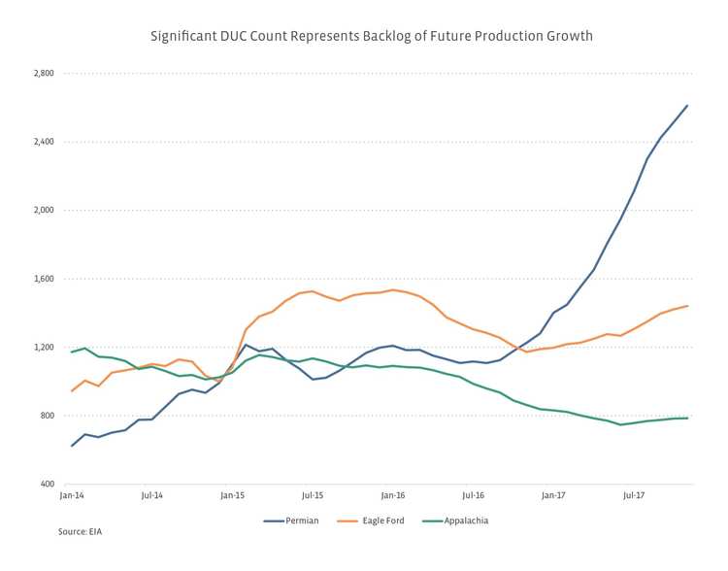Select the 400 y-axis label

pos(48,485)
